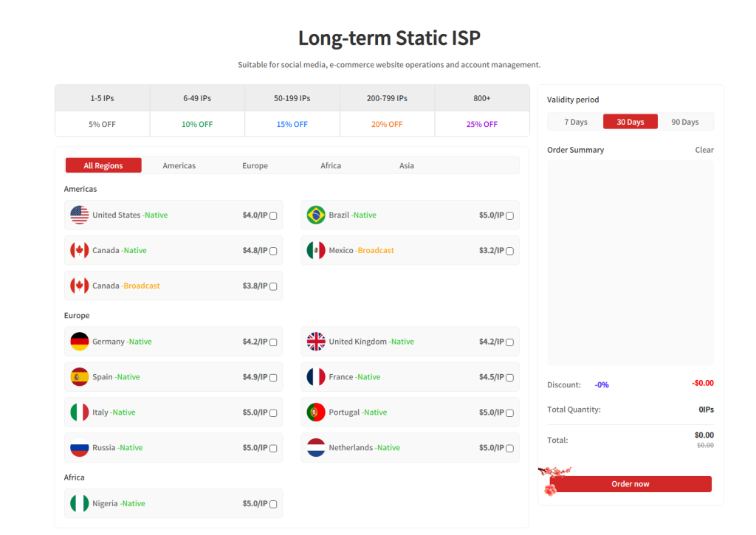The image size is (756, 535).
Task: Choose the 7 Days validity period
Action: (576, 122)
